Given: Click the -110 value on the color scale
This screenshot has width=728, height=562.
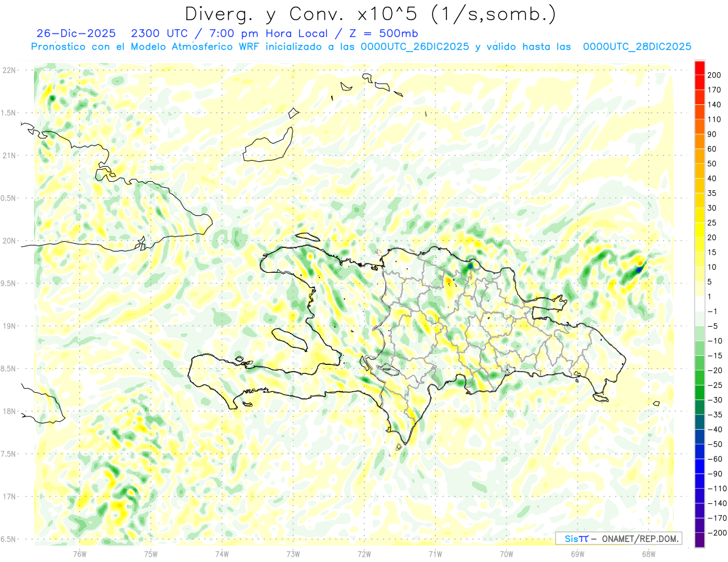Looking at the screenshot, I should click(716, 489).
